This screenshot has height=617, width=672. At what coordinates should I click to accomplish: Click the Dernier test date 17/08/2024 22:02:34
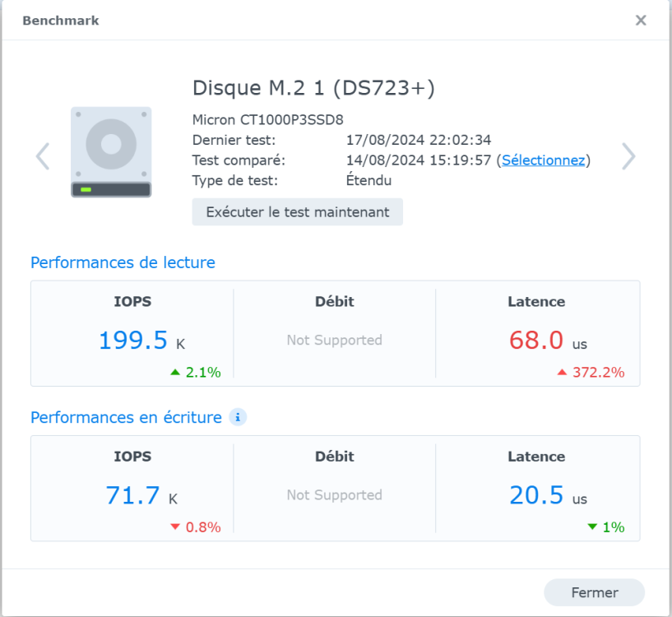pyautogui.click(x=419, y=140)
